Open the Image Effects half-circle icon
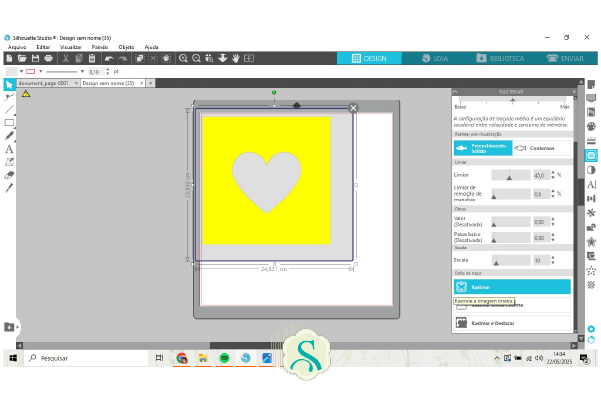The width and height of the screenshot is (601, 400). (591, 170)
